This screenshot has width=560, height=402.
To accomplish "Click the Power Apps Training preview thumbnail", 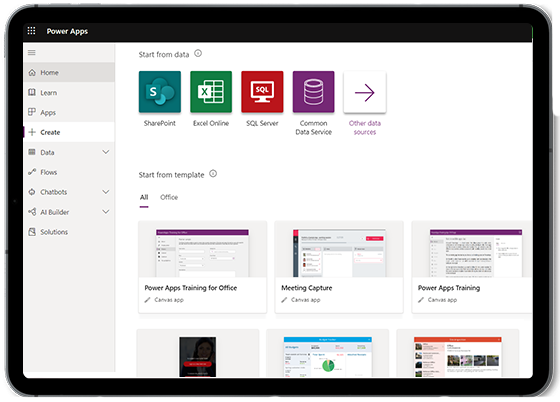I will coord(476,253).
